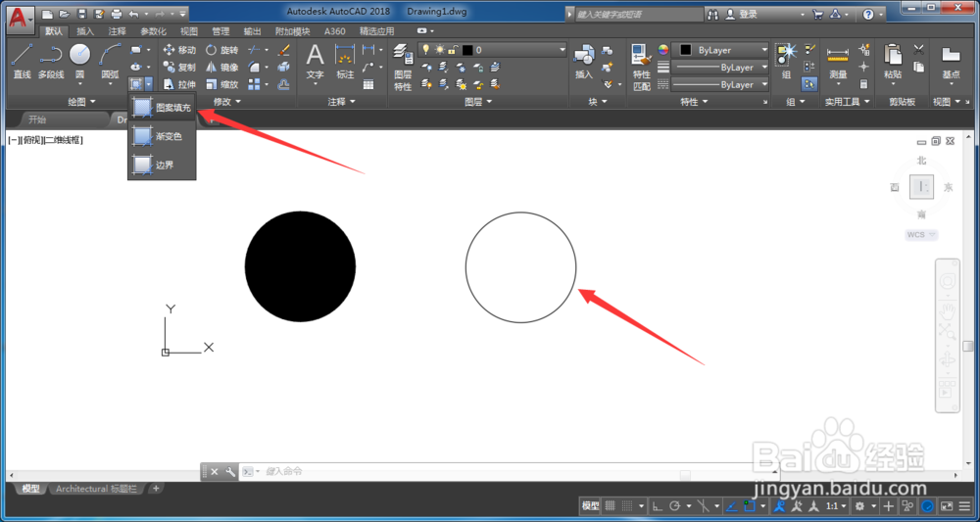Viewport: 980px width, 522px height.
Task: Switch to the 注释 ribbon tab
Action: 117,31
